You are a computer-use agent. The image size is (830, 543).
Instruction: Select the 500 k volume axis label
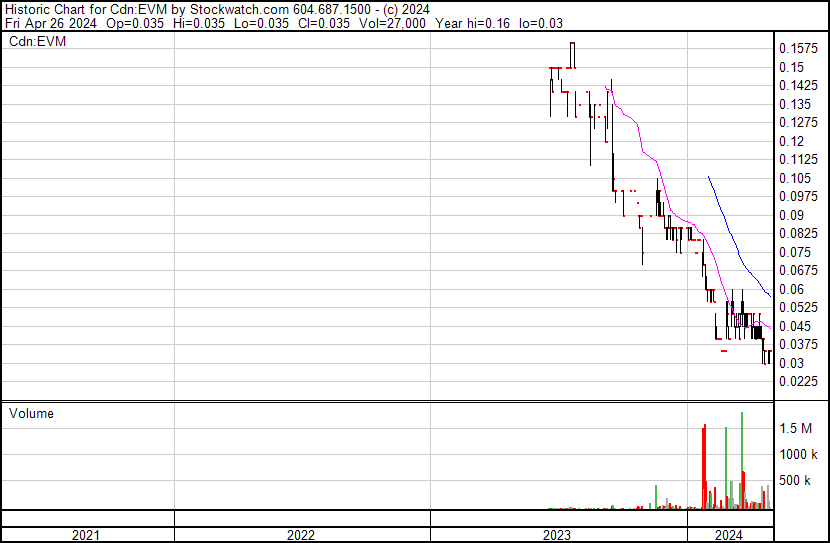tap(796, 481)
